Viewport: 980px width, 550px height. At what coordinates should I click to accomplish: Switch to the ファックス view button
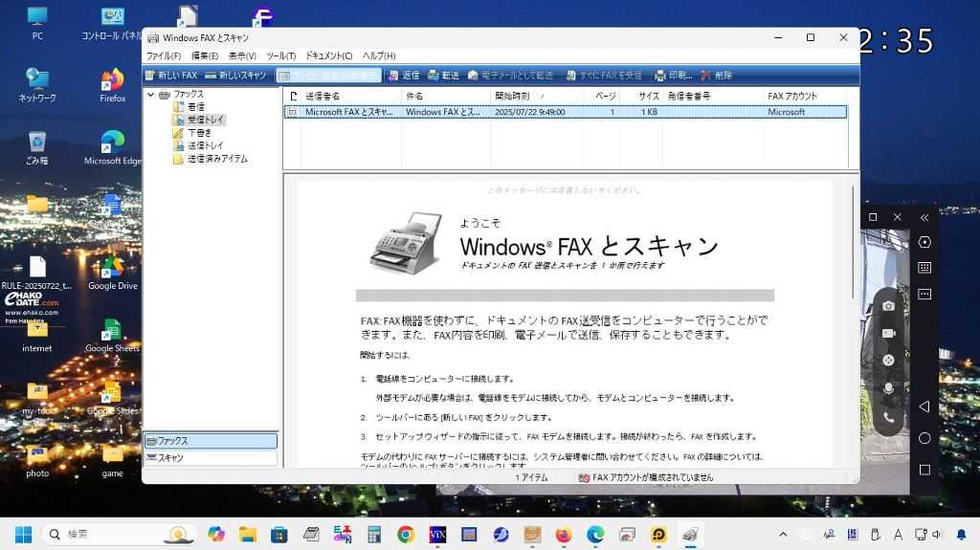click(211, 441)
